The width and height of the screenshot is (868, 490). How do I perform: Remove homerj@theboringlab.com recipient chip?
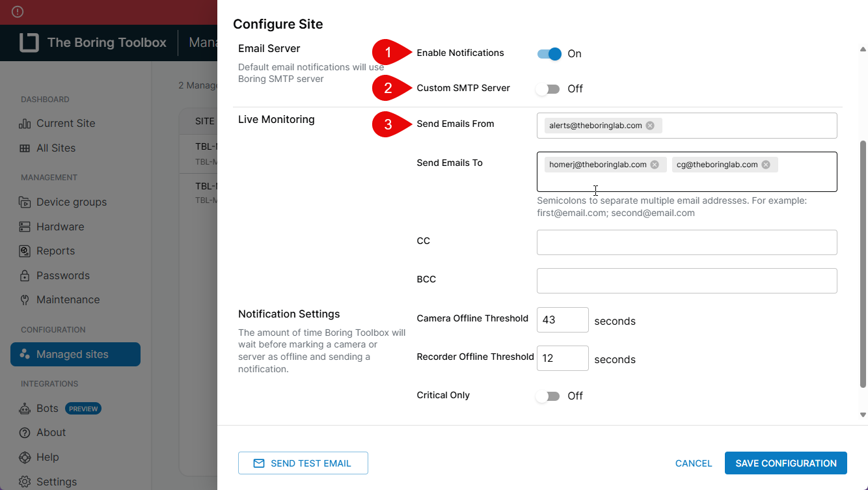click(655, 165)
